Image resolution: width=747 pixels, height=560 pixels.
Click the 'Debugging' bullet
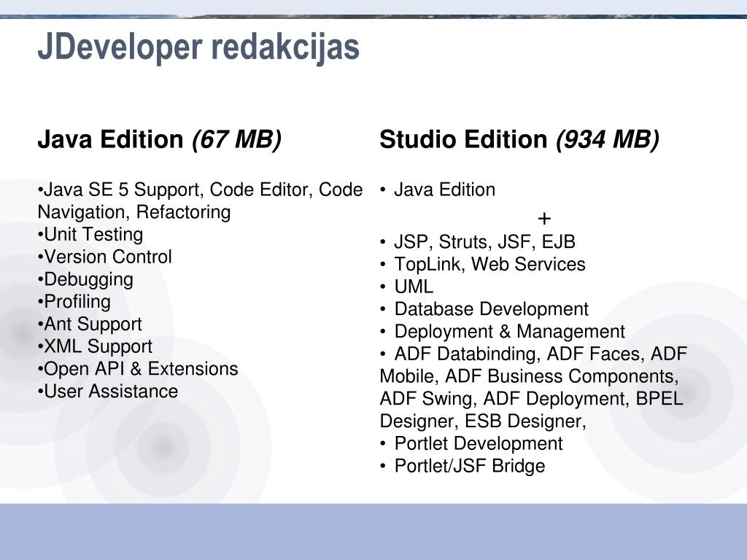pyautogui.click(x=86, y=279)
